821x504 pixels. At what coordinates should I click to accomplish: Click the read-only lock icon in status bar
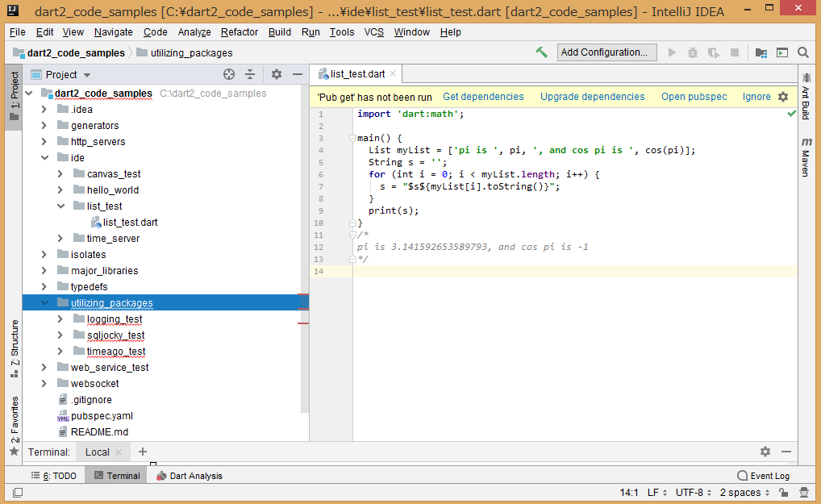783,493
